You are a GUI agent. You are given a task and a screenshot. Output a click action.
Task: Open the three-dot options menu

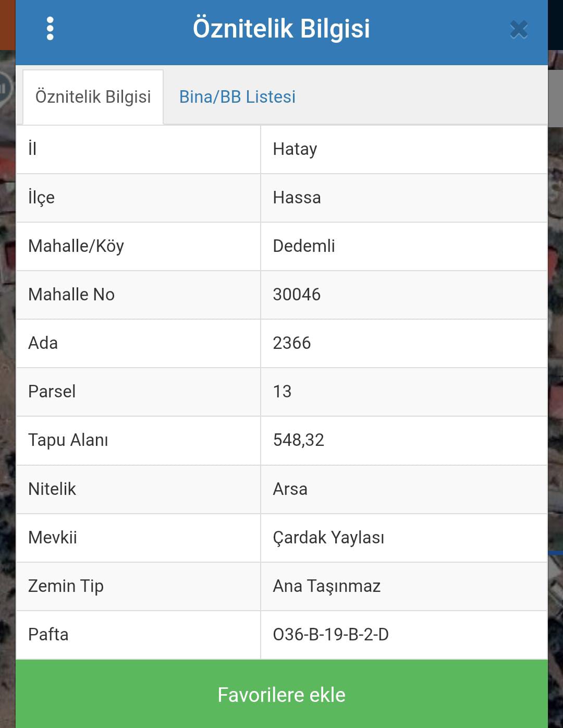(50, 29)
